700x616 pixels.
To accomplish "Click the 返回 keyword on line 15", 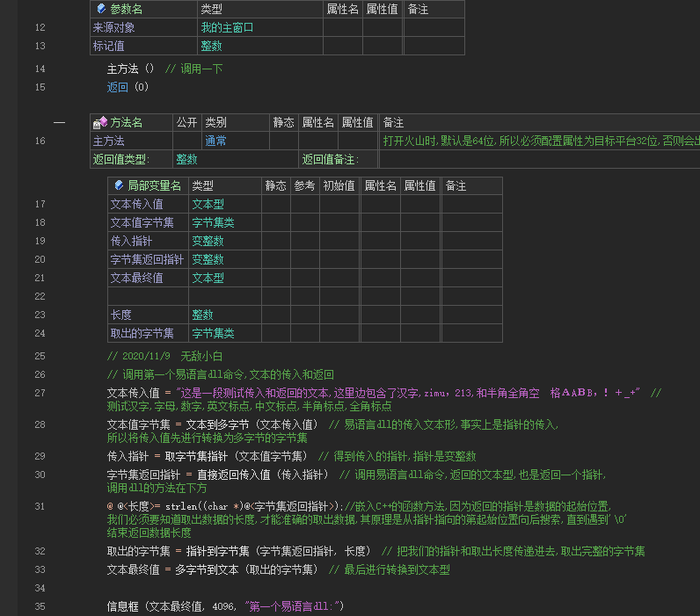I will point(118,87).
